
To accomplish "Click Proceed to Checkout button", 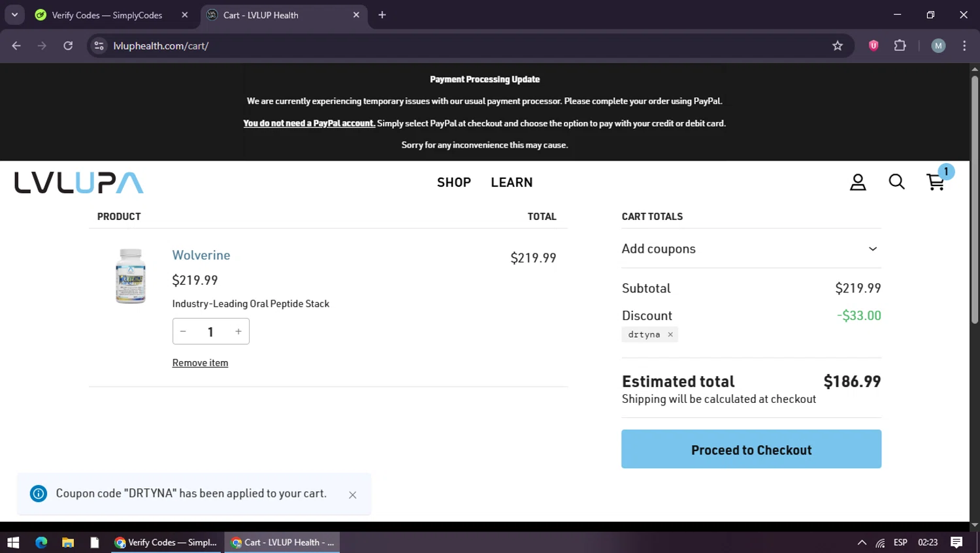I will click(x=751, y=449).
